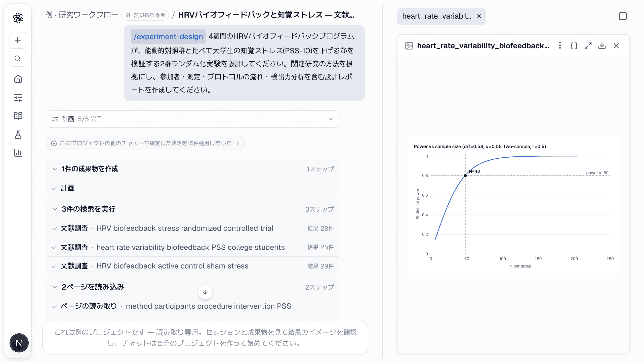The width and height of the screenshot is (644, 362).
Task: Open the open-book library icon
Action: 18,116
